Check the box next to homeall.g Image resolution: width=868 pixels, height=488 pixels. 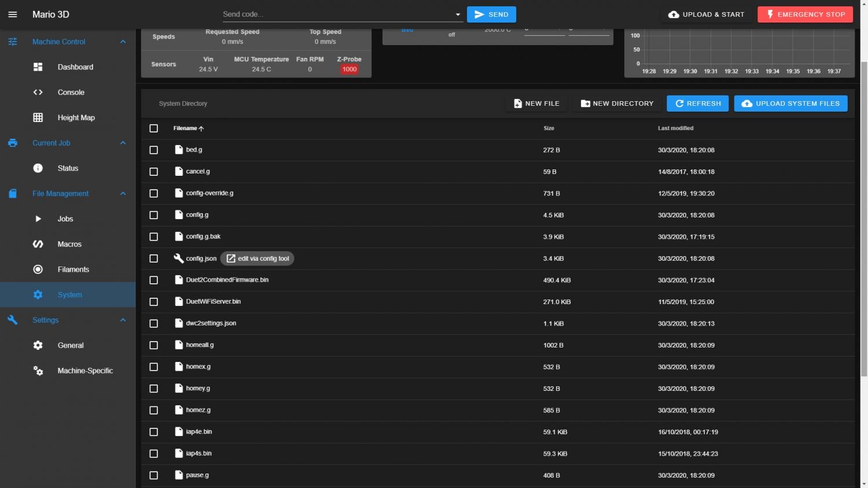tap(154, 345)
